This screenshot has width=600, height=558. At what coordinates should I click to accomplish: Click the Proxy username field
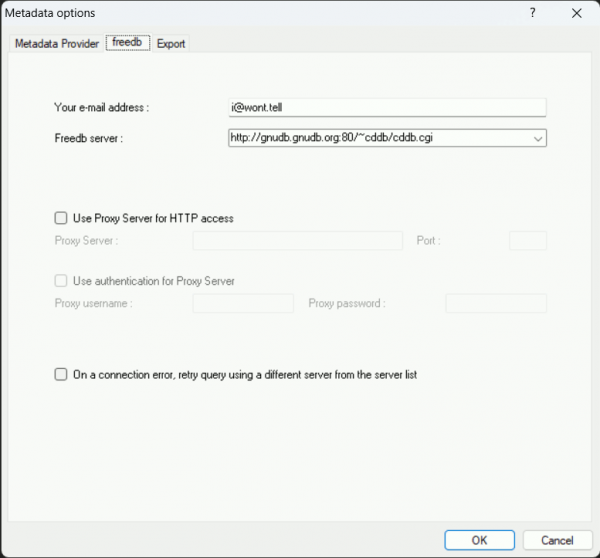pos(242,303)
